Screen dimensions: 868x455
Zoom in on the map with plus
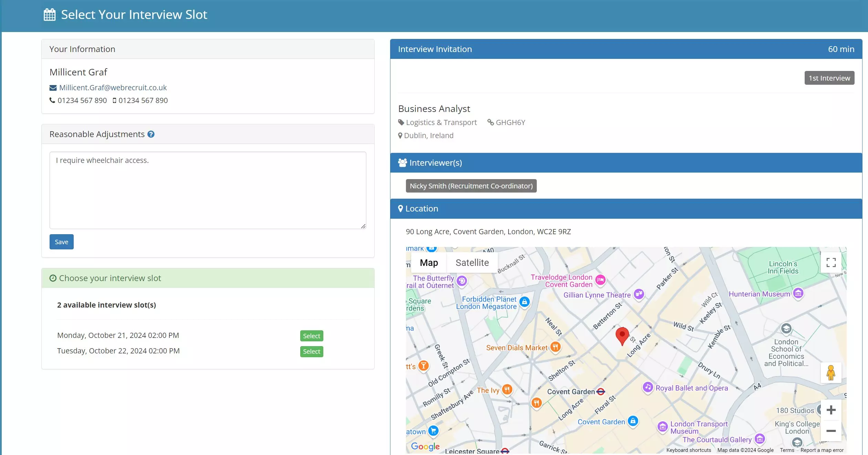831,410
